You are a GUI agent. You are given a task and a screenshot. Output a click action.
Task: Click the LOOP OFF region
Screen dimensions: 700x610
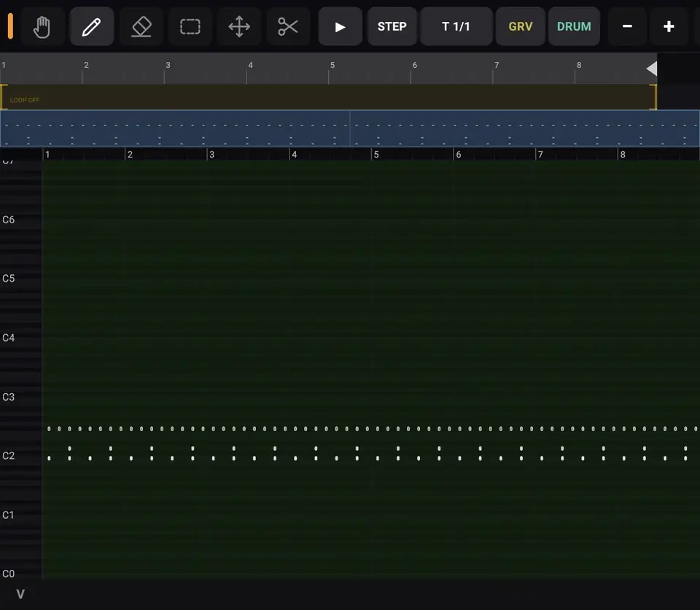point(328,97)
